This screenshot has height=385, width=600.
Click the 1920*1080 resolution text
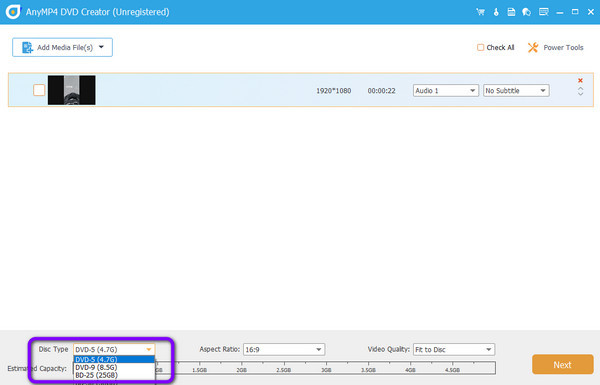pos(334,91)
